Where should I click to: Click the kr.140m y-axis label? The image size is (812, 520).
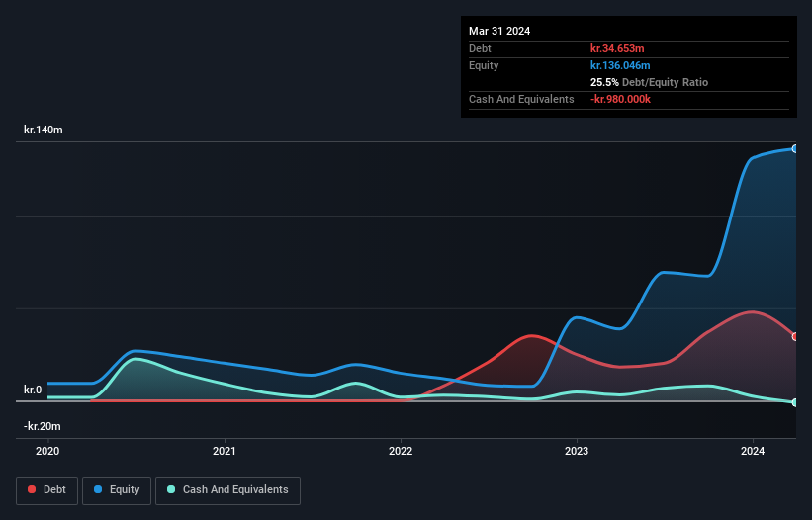pyautogui.click(x=43, y=130)
